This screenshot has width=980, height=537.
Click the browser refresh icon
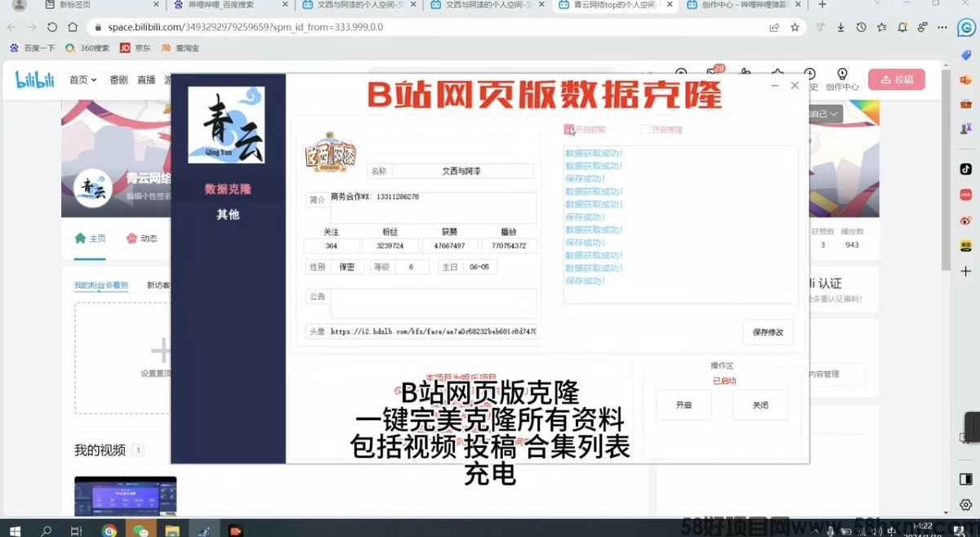tap(52, 27)
